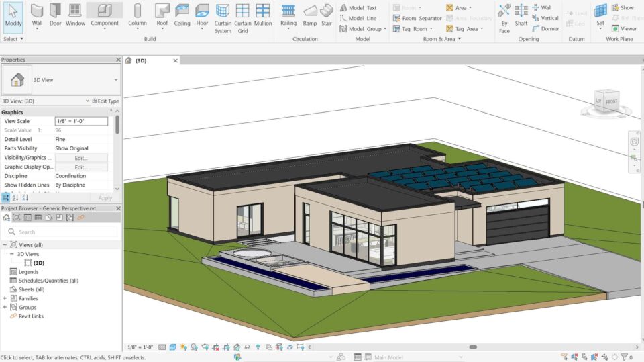The height and width of the screenshot is (362, 644).
Task: Select the Stair tool
Action: 327,15
